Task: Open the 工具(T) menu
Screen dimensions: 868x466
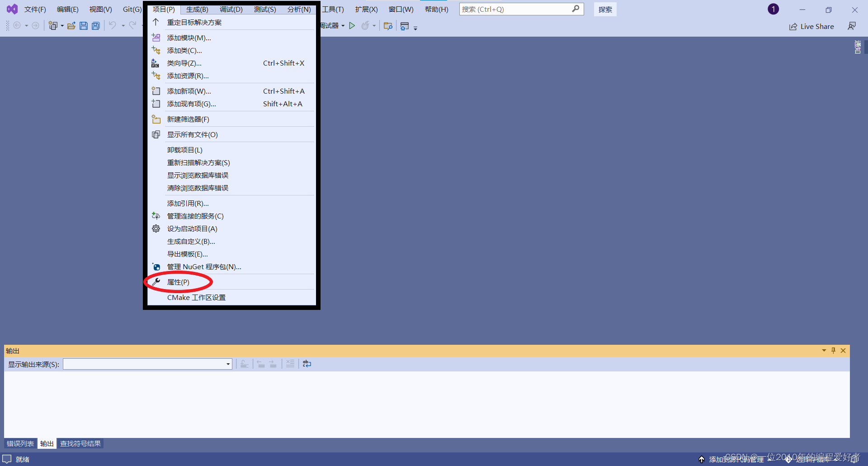Action: pyautogui.click(x=333, y=9)
